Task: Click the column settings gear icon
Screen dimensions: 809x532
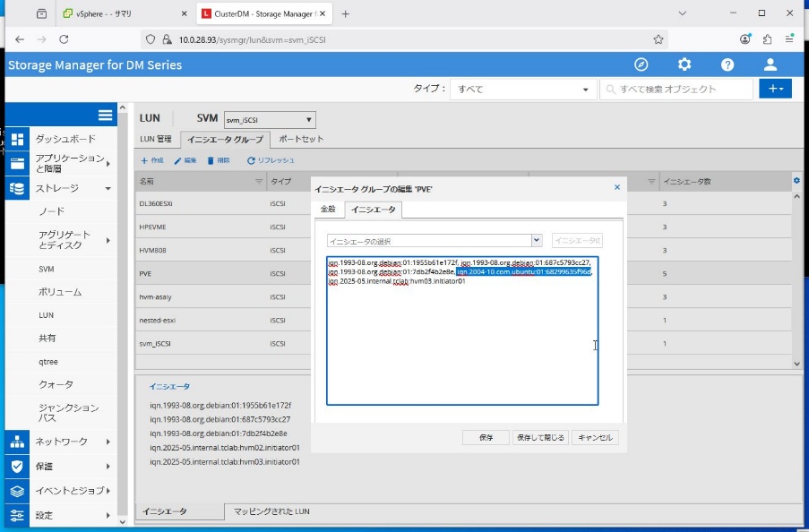Action: tap(796, 181)
